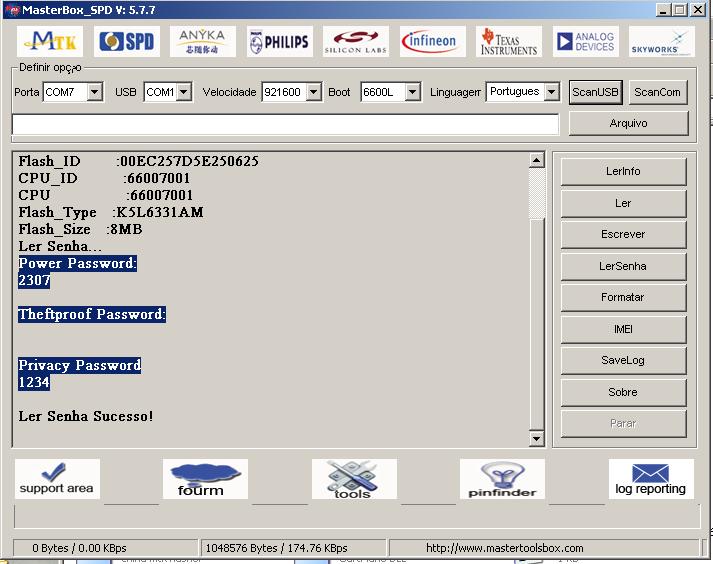The height and width of the screenshot is (564, 713).
Task: Click the CPU_ID 66007001 line
Action: point(104,178)
